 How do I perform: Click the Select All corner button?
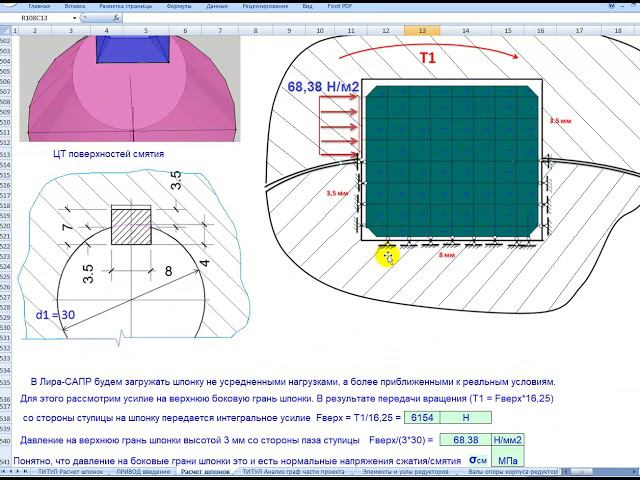[6, 31]
